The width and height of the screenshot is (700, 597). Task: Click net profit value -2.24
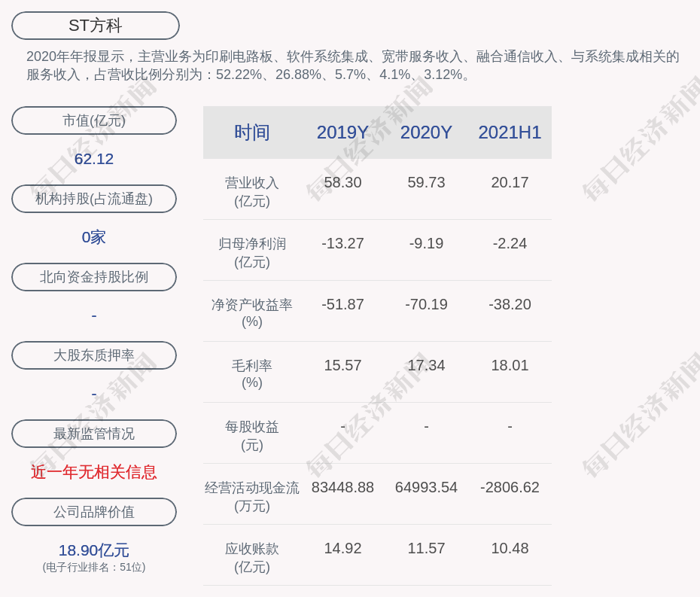point(510,243)
